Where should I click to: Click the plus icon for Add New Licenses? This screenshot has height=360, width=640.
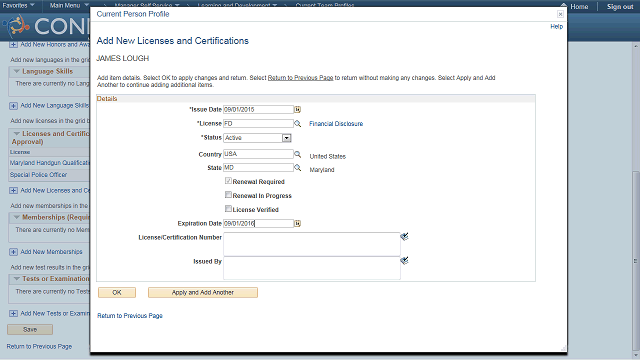(x=13, y=191)
